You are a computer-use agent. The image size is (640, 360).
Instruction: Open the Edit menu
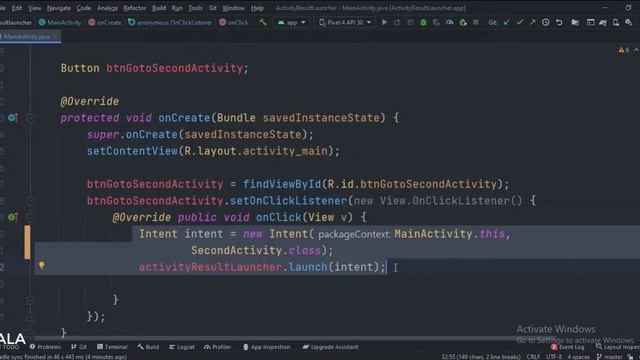click(x=17, y=8)
